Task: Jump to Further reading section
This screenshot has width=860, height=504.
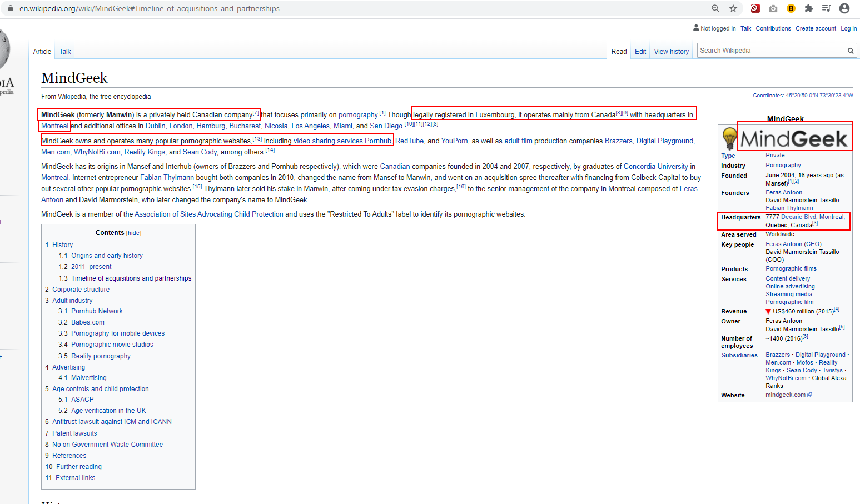Action: pos(78,467)
